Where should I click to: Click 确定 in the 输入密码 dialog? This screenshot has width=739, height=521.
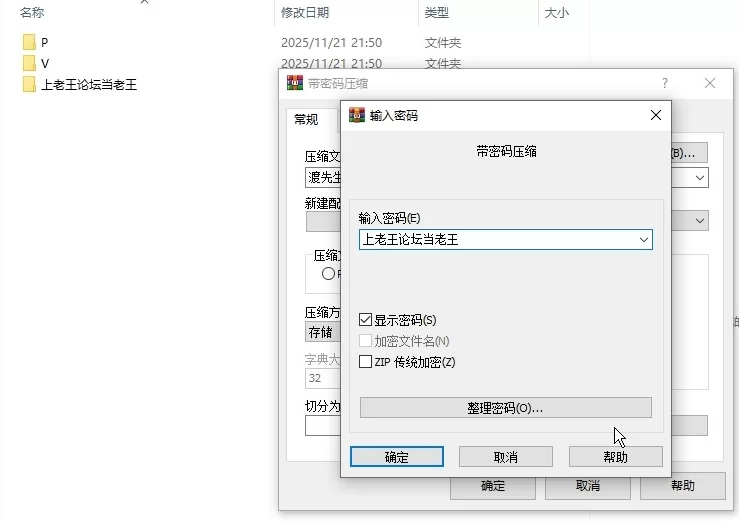coord(397,457)
